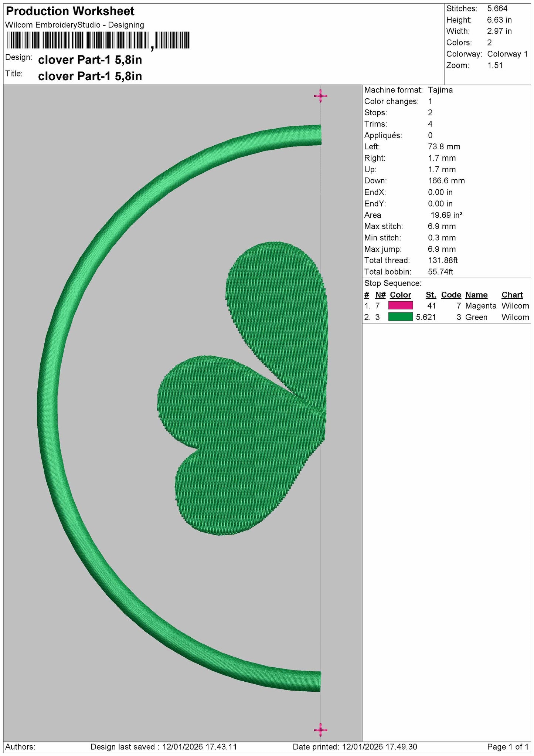Click the 'Date printed' footer timestamp
The height and width of the screenshot is (756, 534).
point(355,746)
